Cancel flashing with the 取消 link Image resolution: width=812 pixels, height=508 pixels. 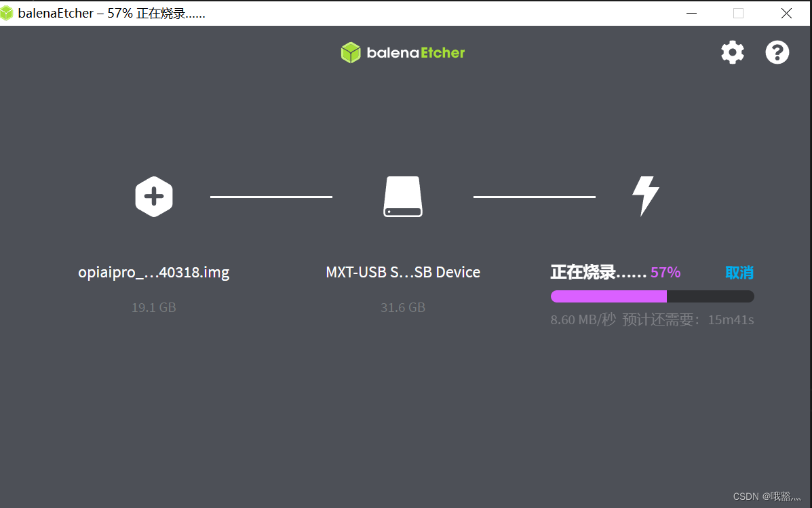739,273
